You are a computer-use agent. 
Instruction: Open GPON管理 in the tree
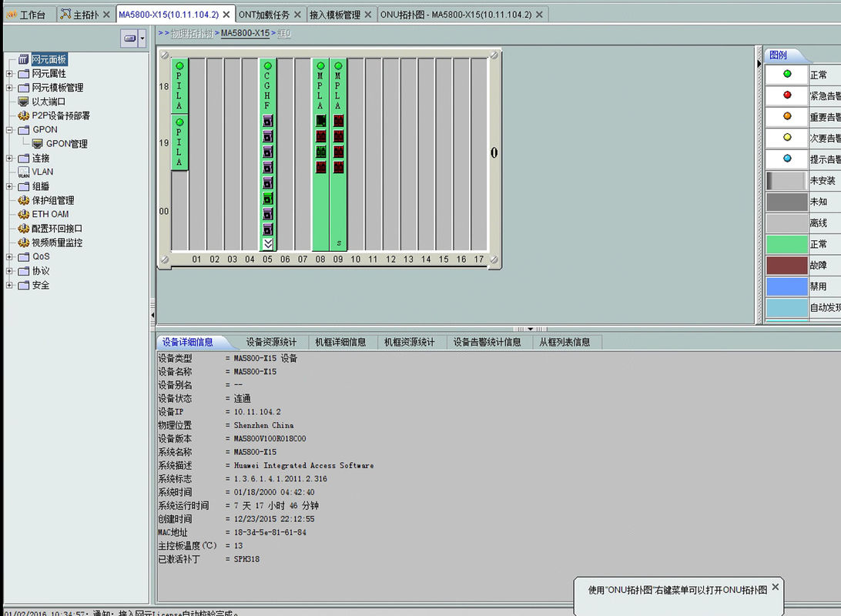click(x=66, y=144)
